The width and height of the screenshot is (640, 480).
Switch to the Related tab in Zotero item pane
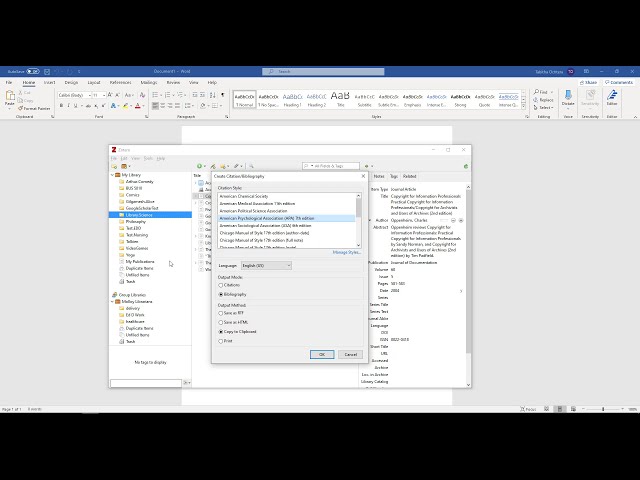pos(409,176)
